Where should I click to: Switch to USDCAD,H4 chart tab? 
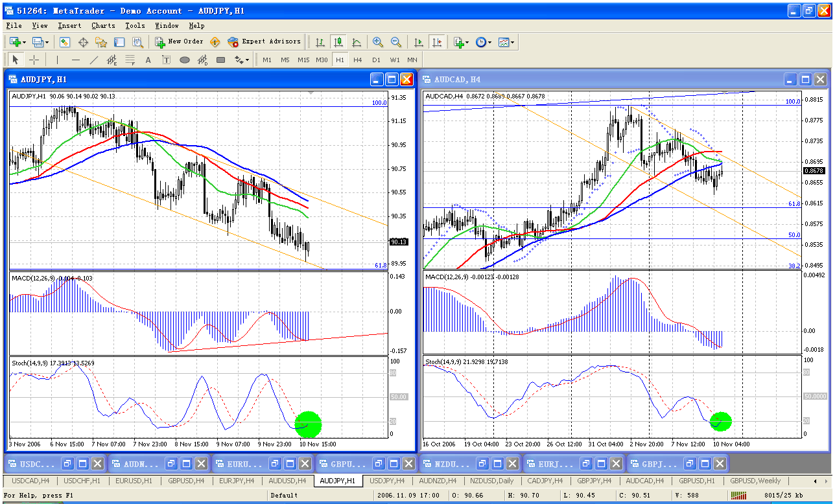30,481
